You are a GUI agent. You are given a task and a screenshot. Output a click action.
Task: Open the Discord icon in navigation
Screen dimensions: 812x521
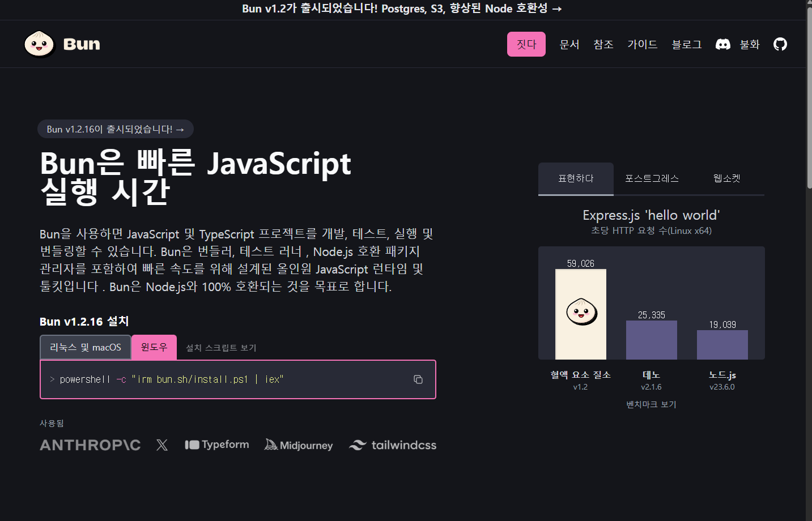pos(723,44)
